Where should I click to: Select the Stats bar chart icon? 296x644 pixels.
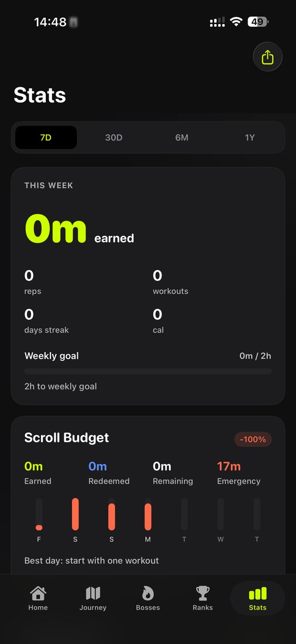(x=258, y=593)
